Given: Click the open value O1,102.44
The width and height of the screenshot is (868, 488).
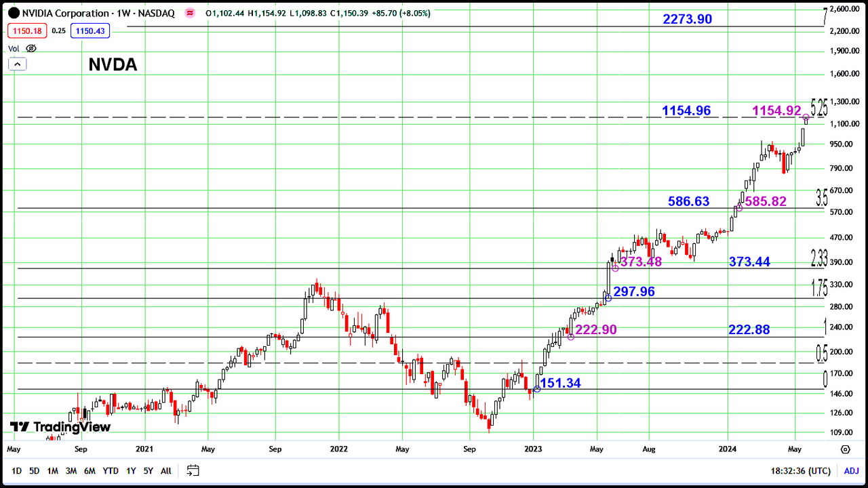Looking at the screenshot, I should click(x=225, y=13).
